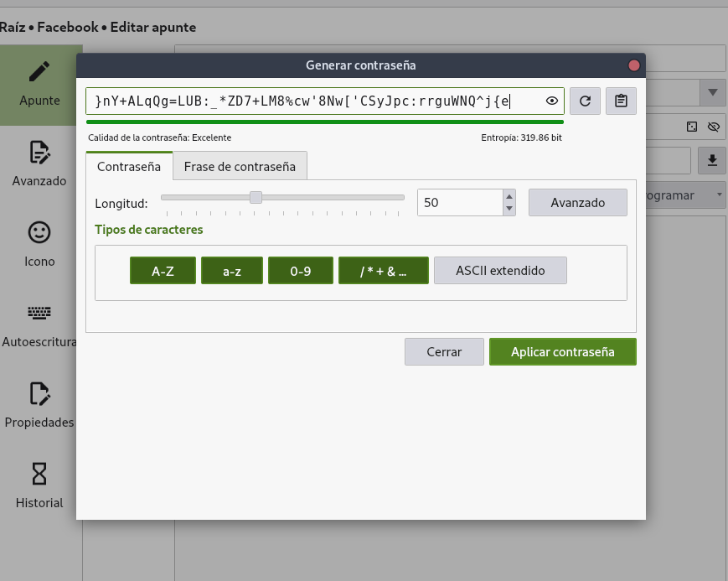
Task: Disable the 0-9 digits character type
Action: click(301, 271)
